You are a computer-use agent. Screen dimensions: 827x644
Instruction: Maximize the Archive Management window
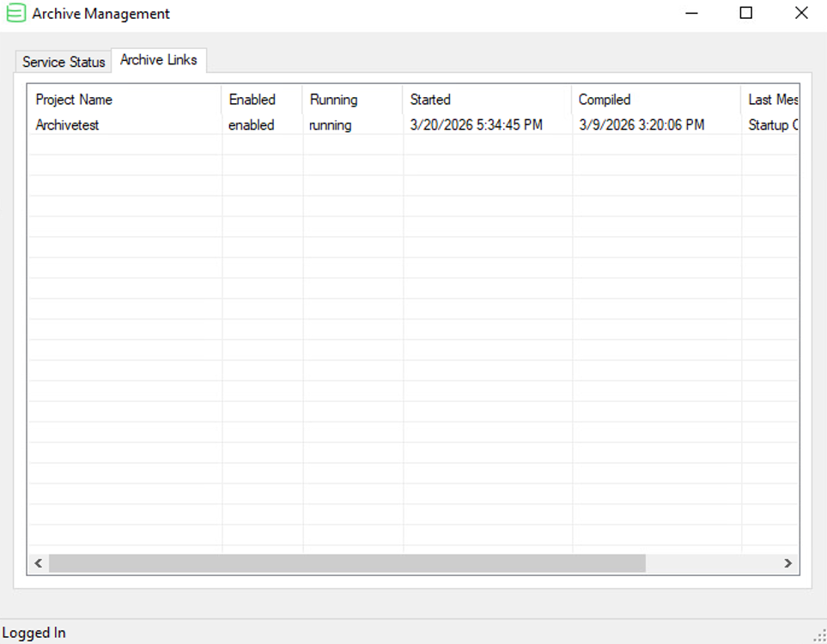coord(745,13)
